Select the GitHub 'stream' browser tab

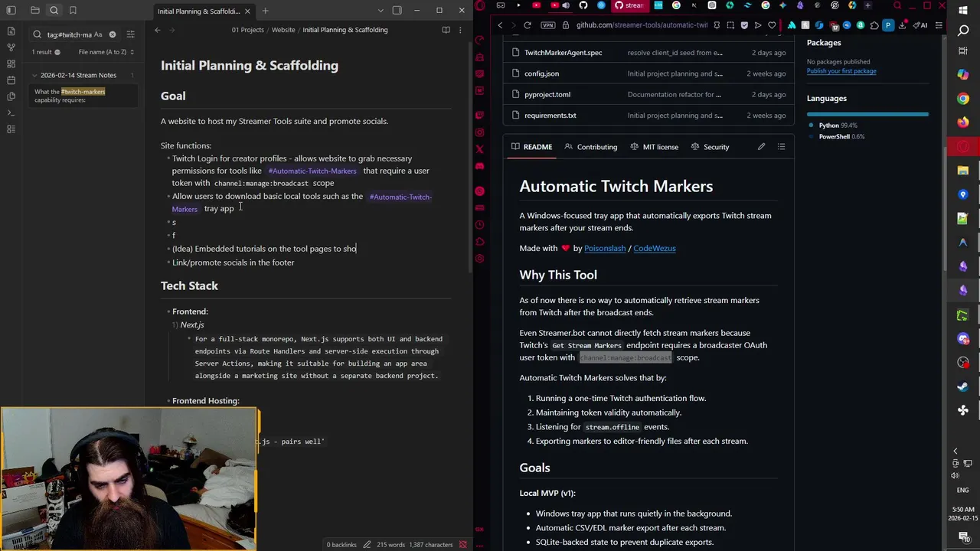coord(629,5)
